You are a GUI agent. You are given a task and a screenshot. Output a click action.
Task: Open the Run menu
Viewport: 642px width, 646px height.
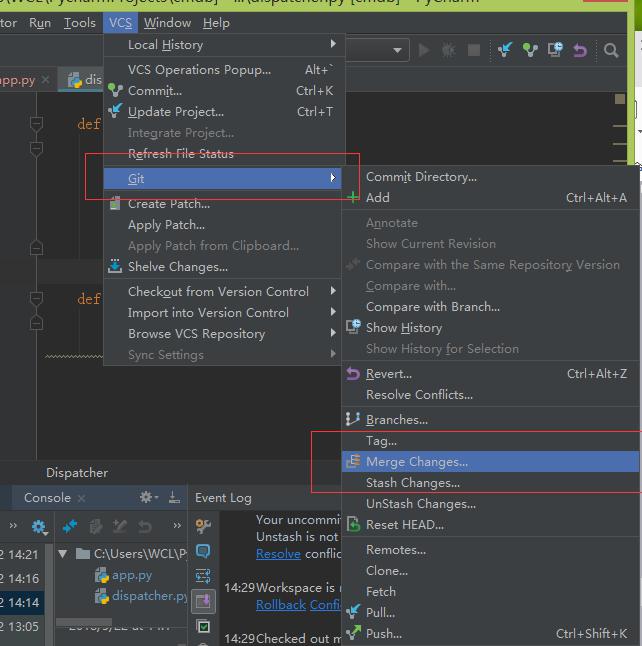coord(40,23)
